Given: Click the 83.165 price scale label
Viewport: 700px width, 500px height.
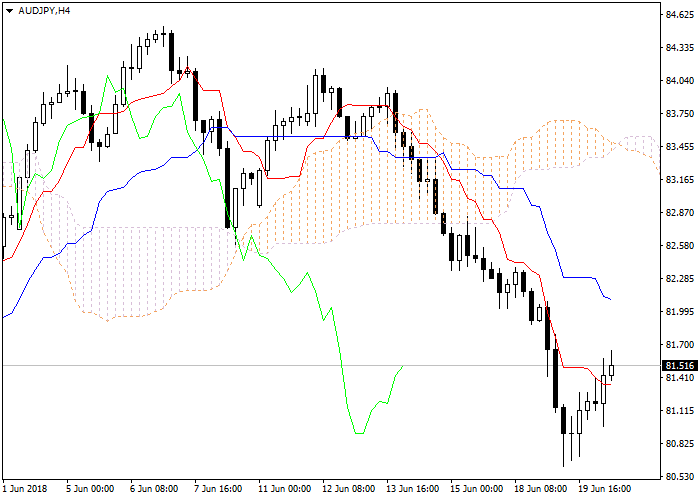Looking at the screenshot, I should tap(680, 180).
